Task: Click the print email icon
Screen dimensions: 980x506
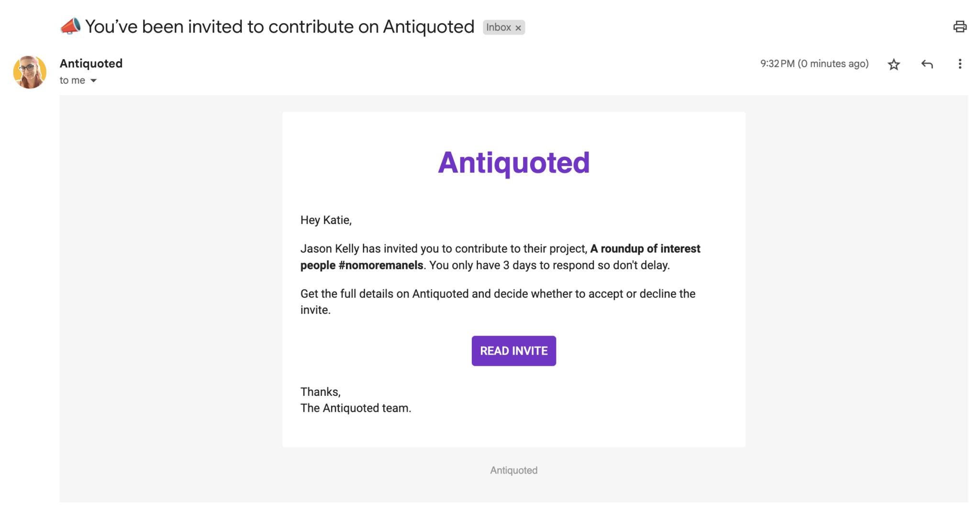Action: (x=960, y=27)
